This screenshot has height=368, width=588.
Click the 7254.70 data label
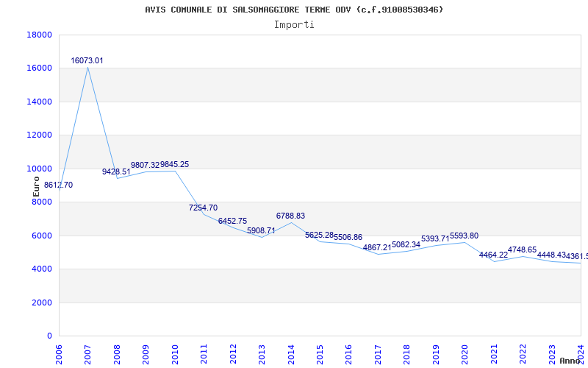pyautogui.click(x=204, y=208)
